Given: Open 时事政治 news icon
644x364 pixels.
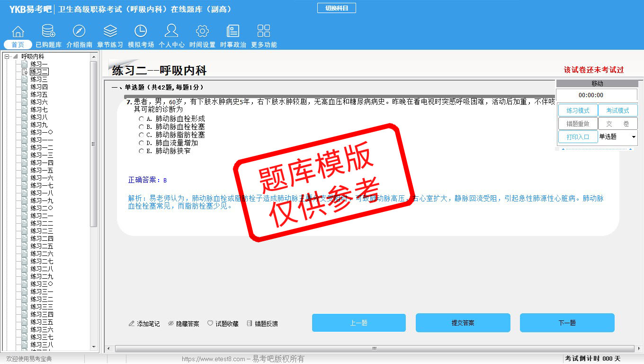Looking at the screenshot, I should coord(233,32).
